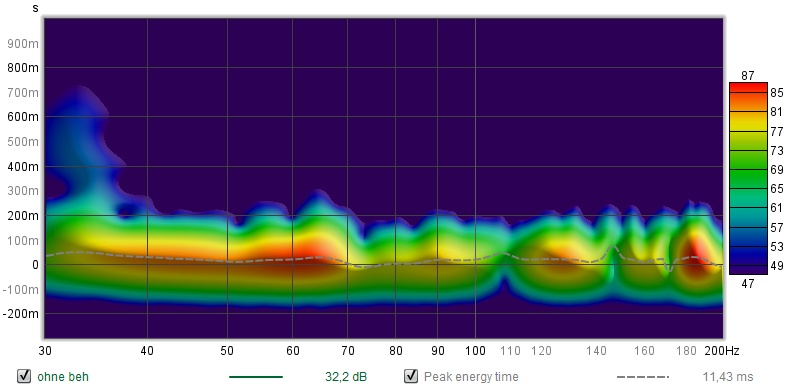Click the 32,2 dB readout value

345,377
